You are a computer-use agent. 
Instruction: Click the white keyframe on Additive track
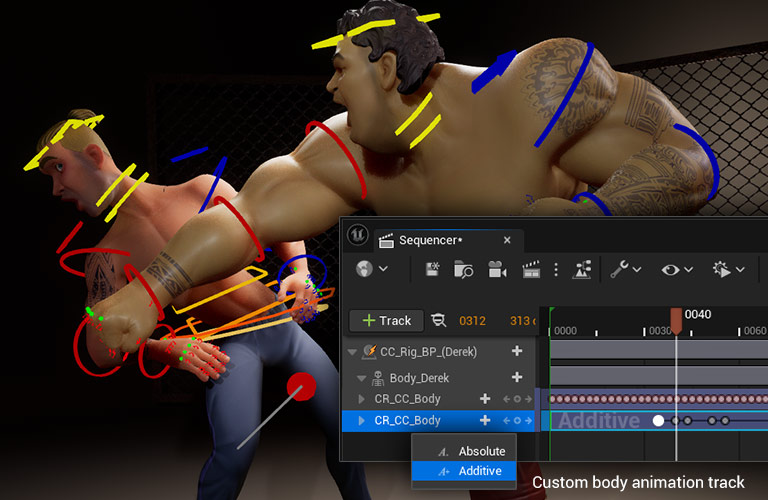658,421
